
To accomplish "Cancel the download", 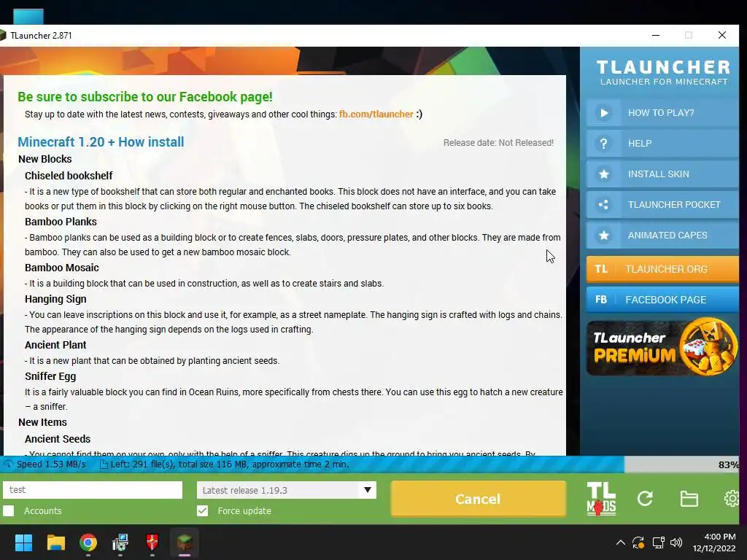I will tap(479, 499).
